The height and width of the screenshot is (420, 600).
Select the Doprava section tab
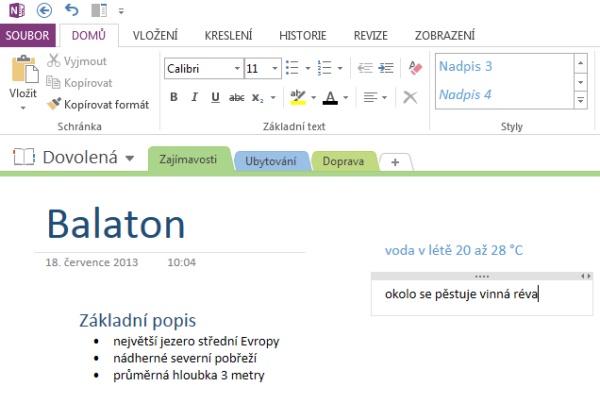pyautogui.click(x=343, y=161)
